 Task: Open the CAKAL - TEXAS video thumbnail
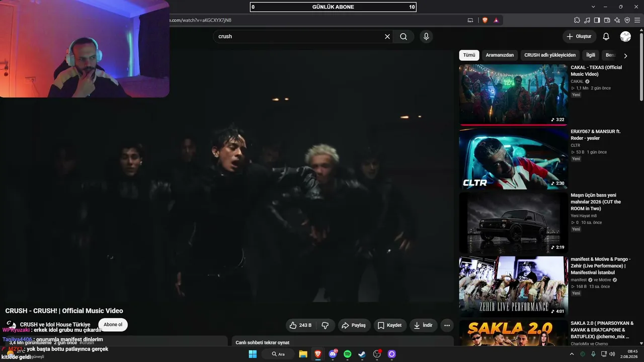point(513,95)
